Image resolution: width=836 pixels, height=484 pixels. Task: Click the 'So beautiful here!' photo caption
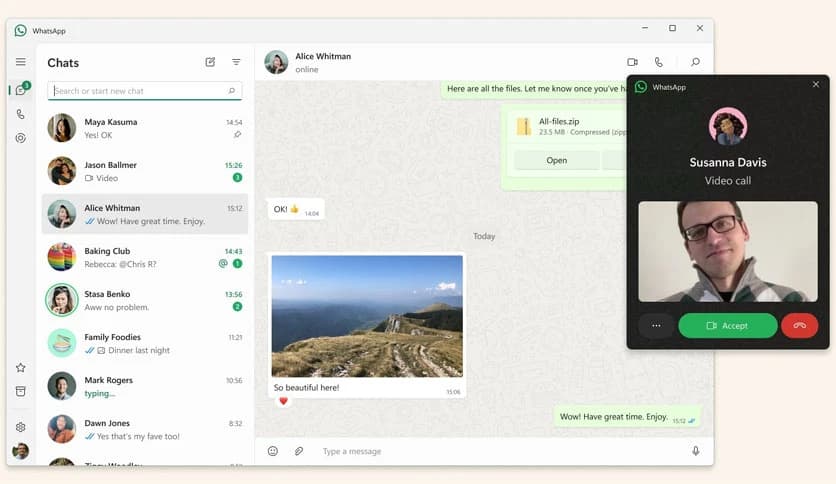[306, 388]
